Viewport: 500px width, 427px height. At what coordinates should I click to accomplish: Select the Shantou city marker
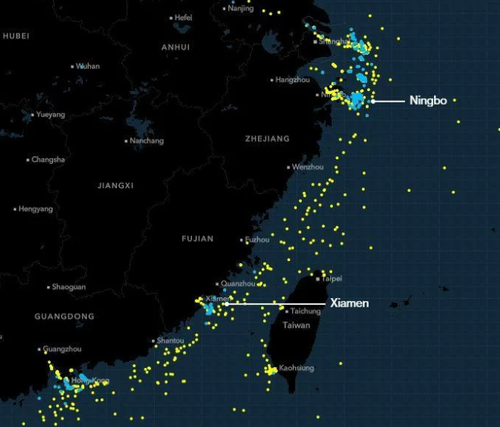pyautogui.click(x=153, y=341)
